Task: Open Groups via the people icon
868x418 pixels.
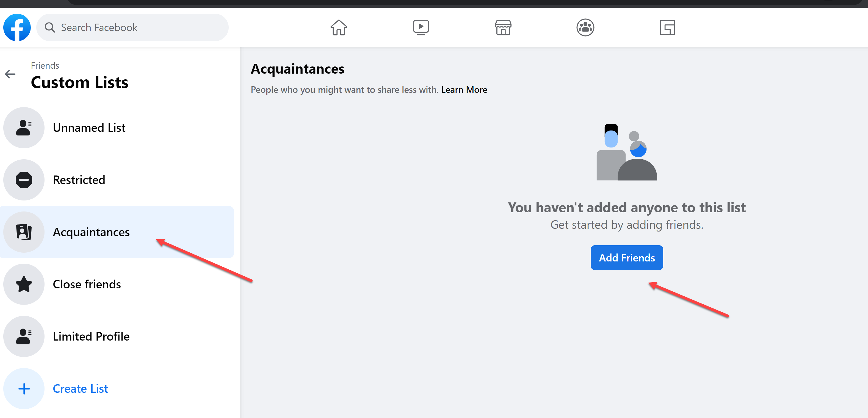Action: [585, 27]
